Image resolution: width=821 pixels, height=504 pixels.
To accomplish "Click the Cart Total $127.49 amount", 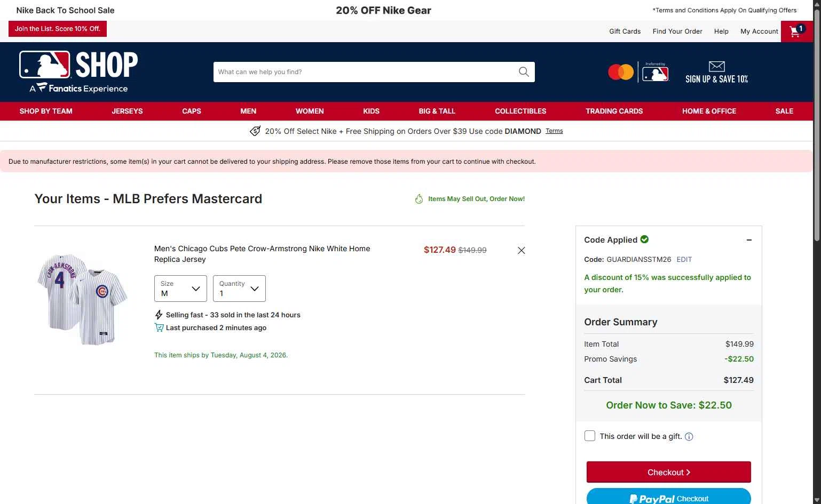I will coord(738,380).
